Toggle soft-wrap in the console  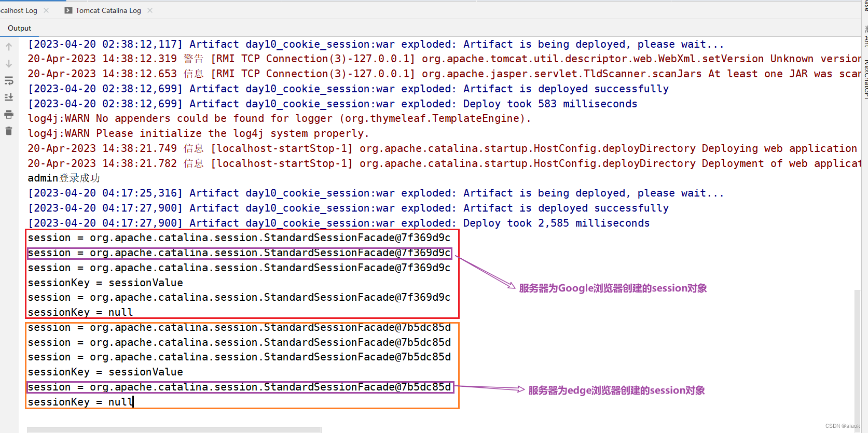click(9, 81)
